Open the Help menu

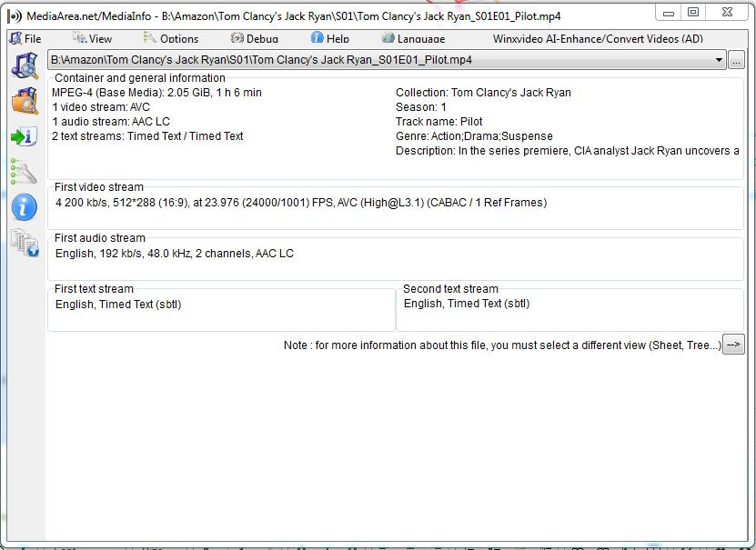click(x=330, y=38)
